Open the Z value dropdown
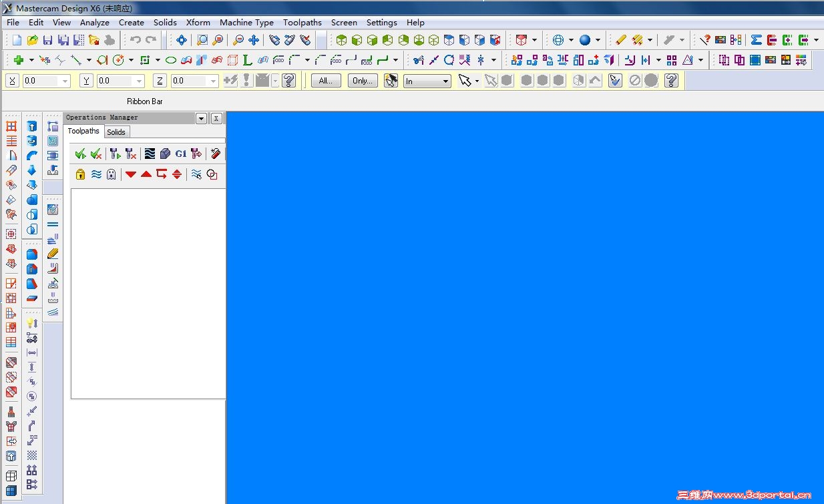824x504 pixels. (213, 81)
